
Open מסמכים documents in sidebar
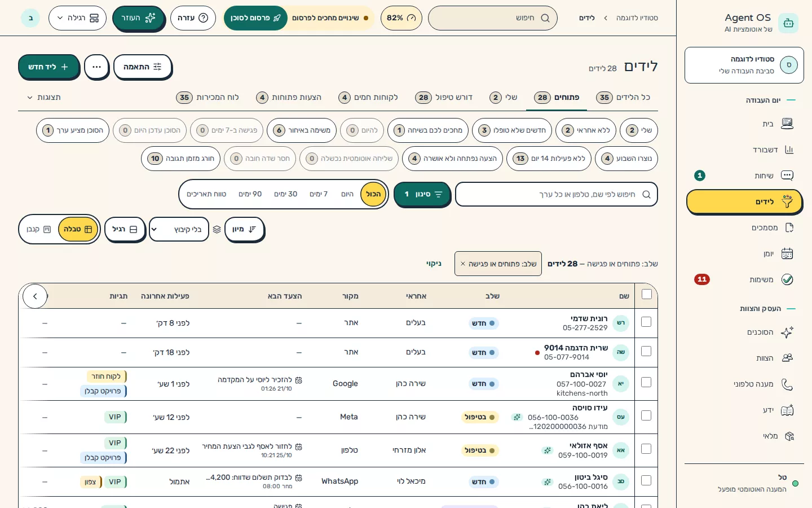[744, 227]
